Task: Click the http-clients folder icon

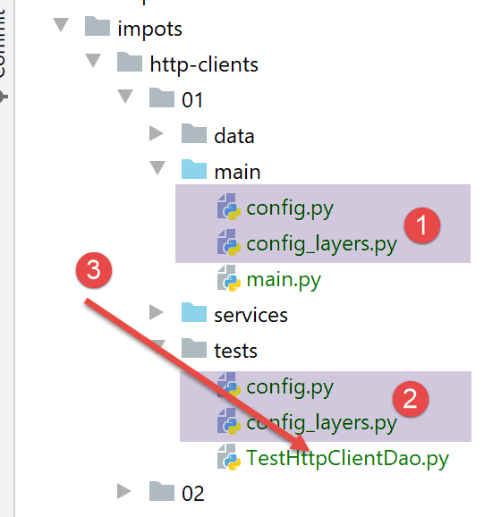Action: pos(130,62)
